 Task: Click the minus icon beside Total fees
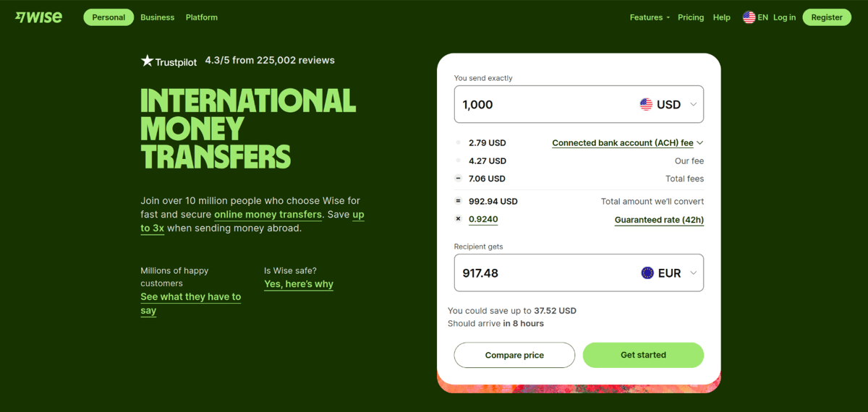458,179
